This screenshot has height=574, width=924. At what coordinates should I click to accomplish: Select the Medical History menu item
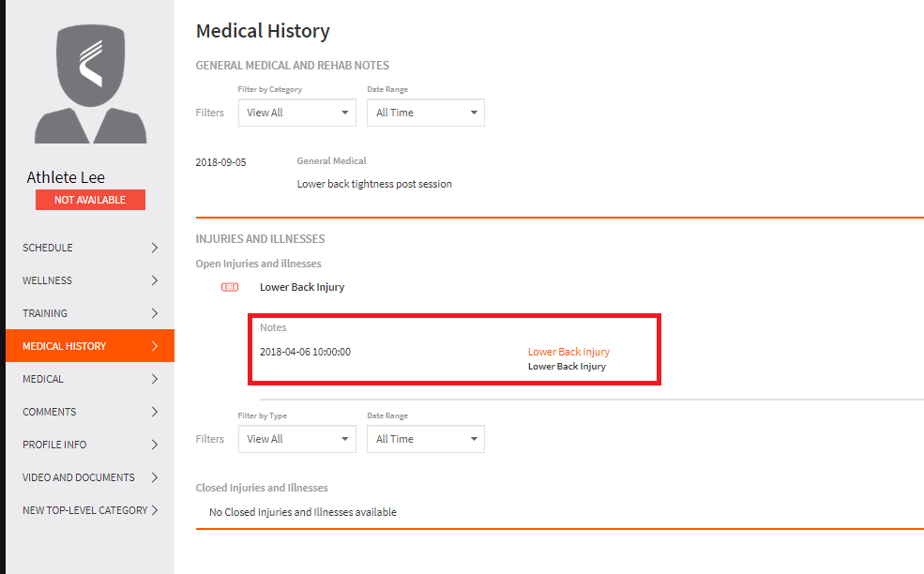pos(90,346)
